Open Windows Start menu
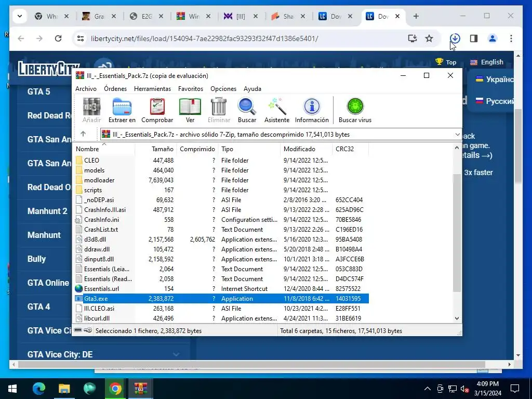This screenshot has width=532, height=399. 12,389
